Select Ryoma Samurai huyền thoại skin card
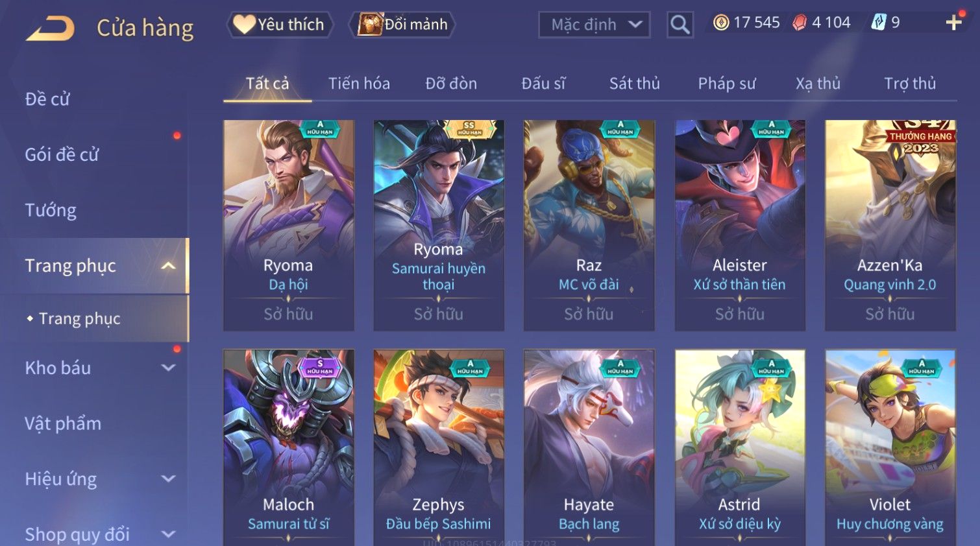This screenshot has height=546, width=980. [x=439, y=225]
